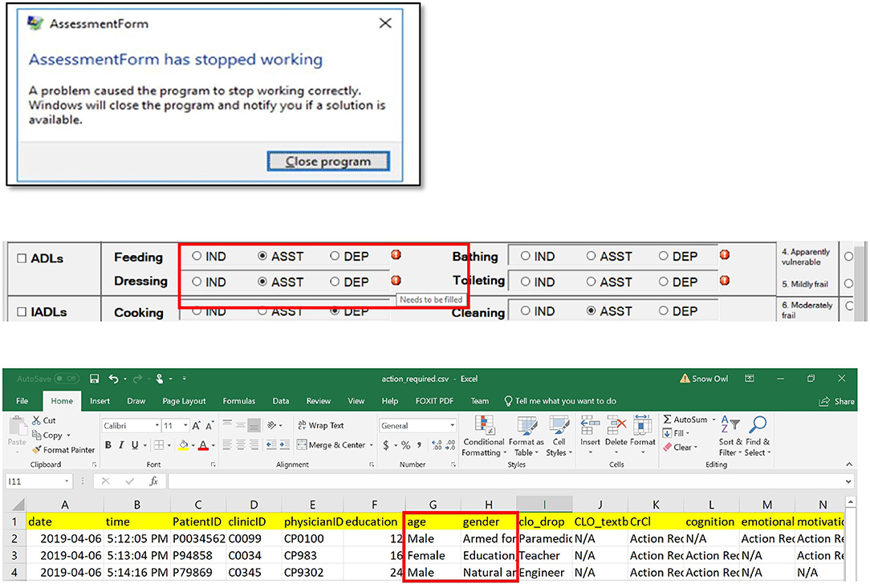
Task: Select IND for Bathing
Action: click(x=526, y=256)
